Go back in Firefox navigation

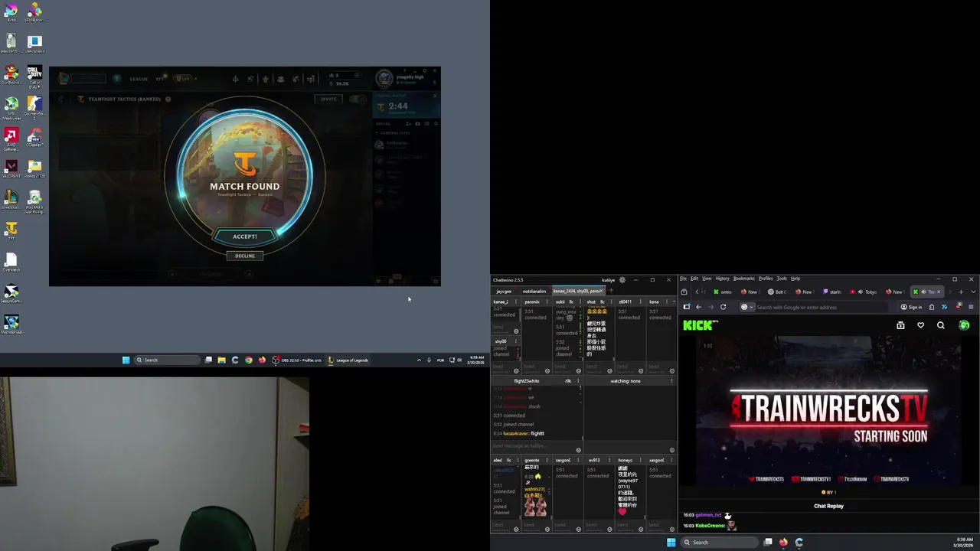coord(698,307)
